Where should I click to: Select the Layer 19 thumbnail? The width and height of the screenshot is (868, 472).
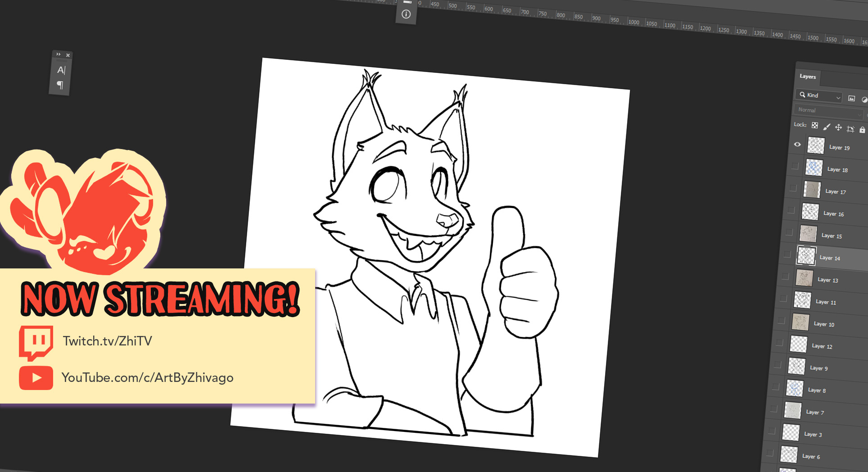pyautogui.click(x=816, y=145)
